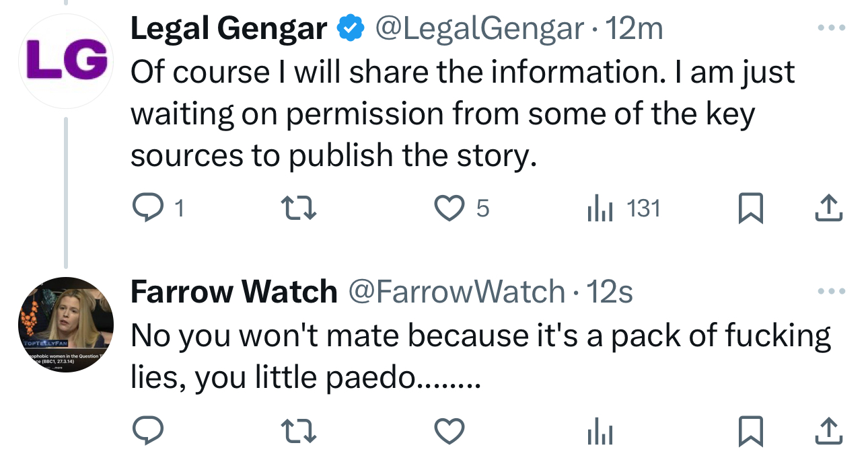Share Legal Gengar's tweet
The height and width of the screenshot is (474, 868).
click(828, 209)
